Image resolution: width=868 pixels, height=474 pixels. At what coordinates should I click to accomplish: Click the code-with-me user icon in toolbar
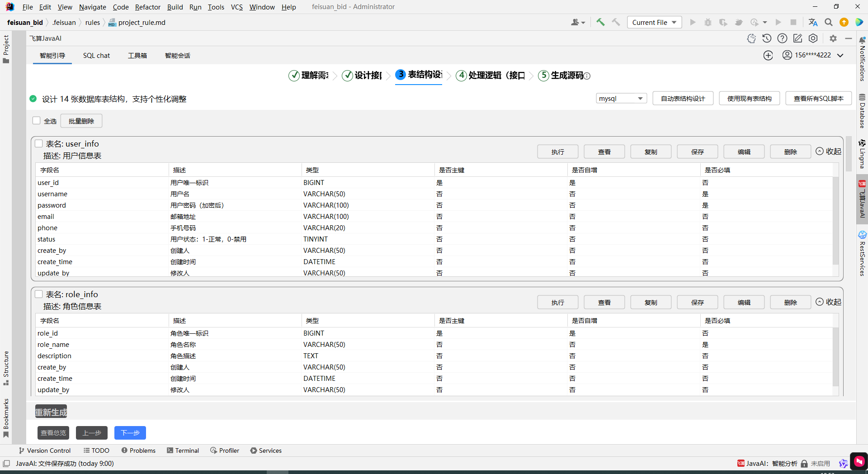click(578, 22)
